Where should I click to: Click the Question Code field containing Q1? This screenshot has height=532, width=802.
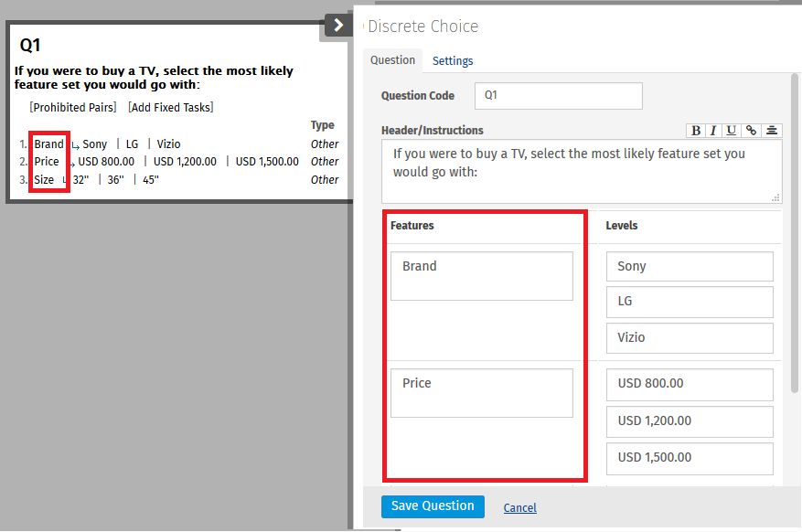(558, 96)
